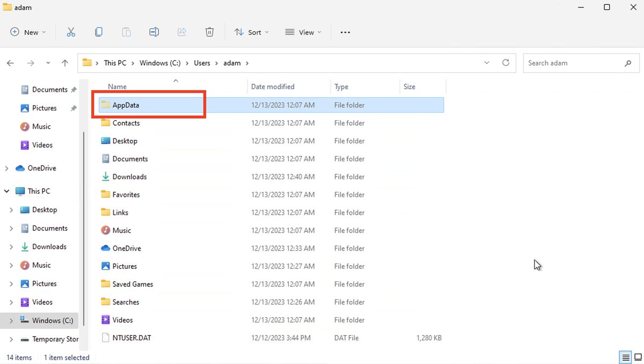This screenshot has height=364, width=644.
Task: Click adam in address breadcrumb
Action: 232,63
